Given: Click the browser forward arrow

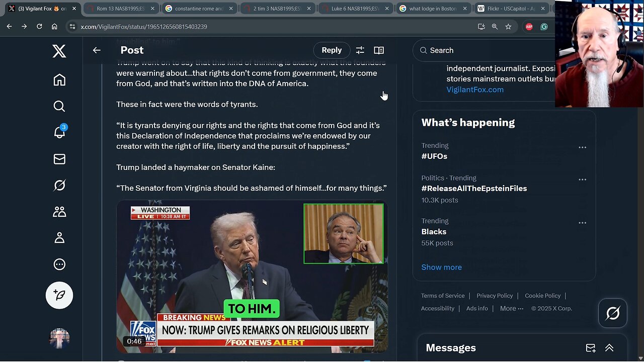Looking at the screenshot, I should click(24, 27).
